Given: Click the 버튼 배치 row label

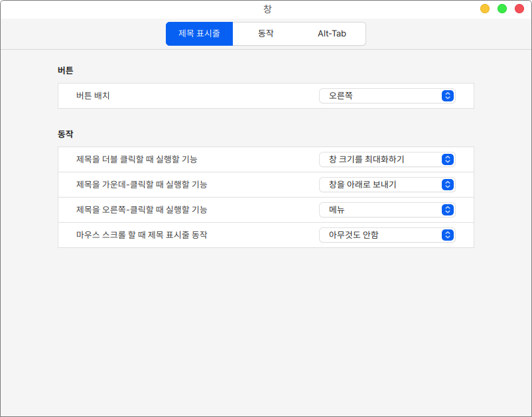Looking at the screenshot, I should pos(93,96).
